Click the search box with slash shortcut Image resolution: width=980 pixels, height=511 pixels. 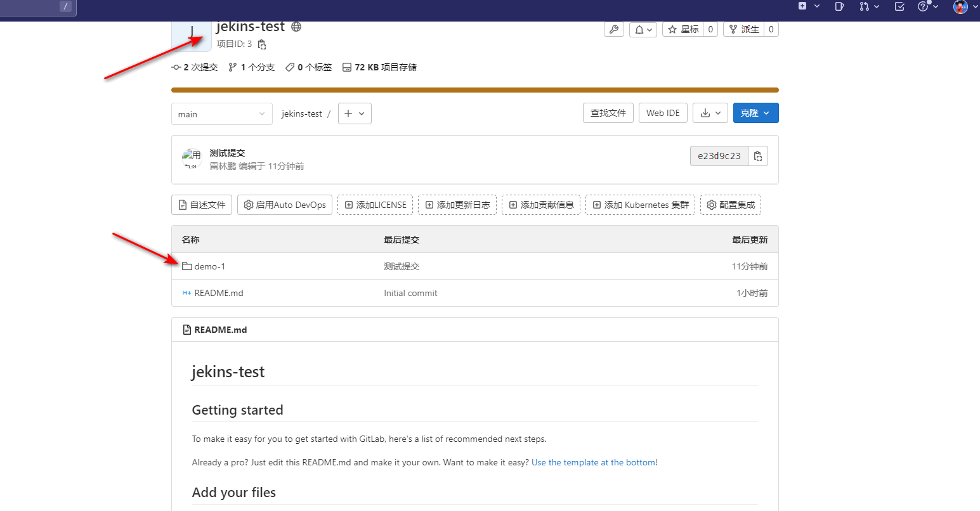(x=38, y=7)
